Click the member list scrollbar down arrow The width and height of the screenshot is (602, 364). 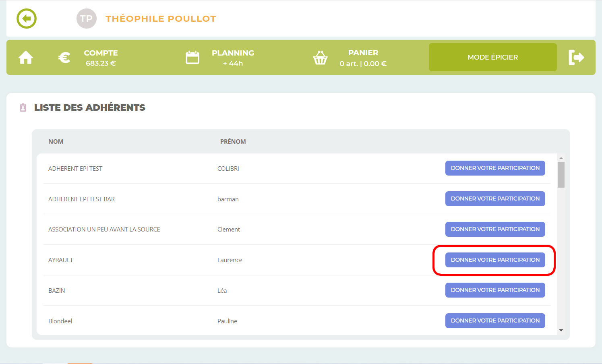point(561,330)
